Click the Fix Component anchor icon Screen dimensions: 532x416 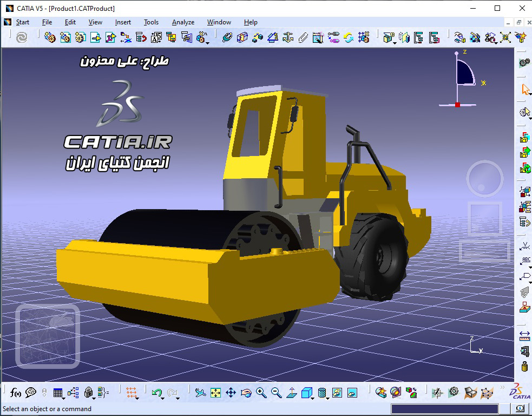click(x=288, y=37)
